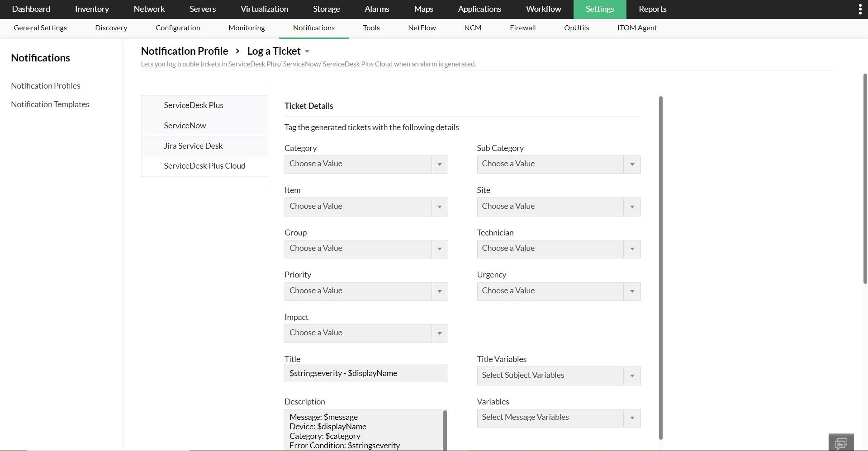Click the ticket details form scrollbar
868x451 pixels.
pos(660,267)
